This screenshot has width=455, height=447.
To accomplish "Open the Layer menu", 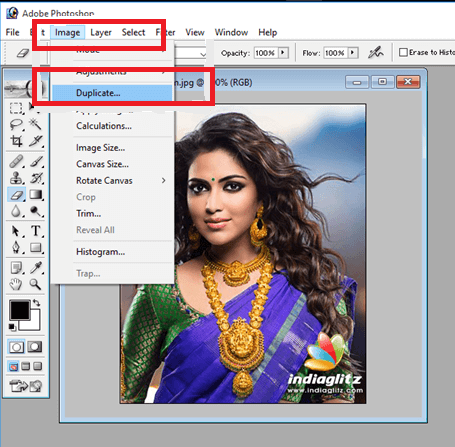I will pos(101,32).
